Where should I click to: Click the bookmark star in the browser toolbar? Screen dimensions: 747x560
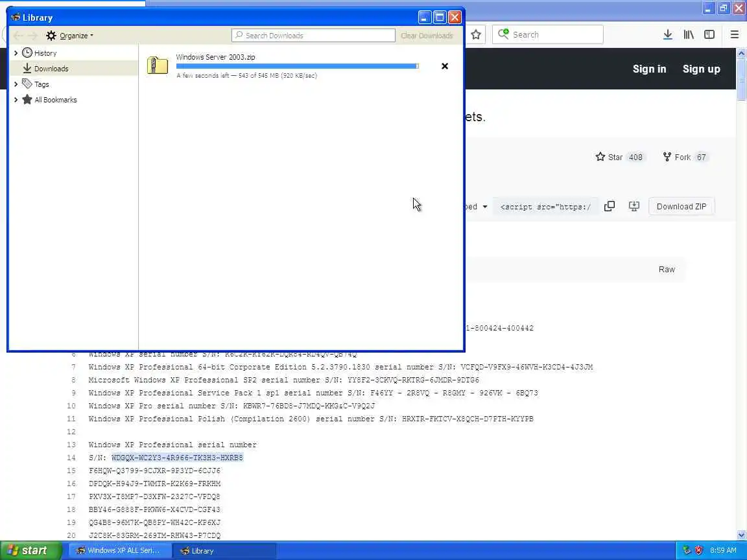[x=476, y=35]
